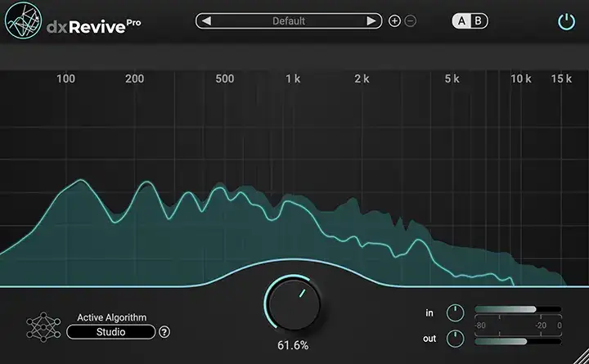The image size is (589, 364).
Task: Open algorithm help question mark
Action: click(x=164, y=332)
